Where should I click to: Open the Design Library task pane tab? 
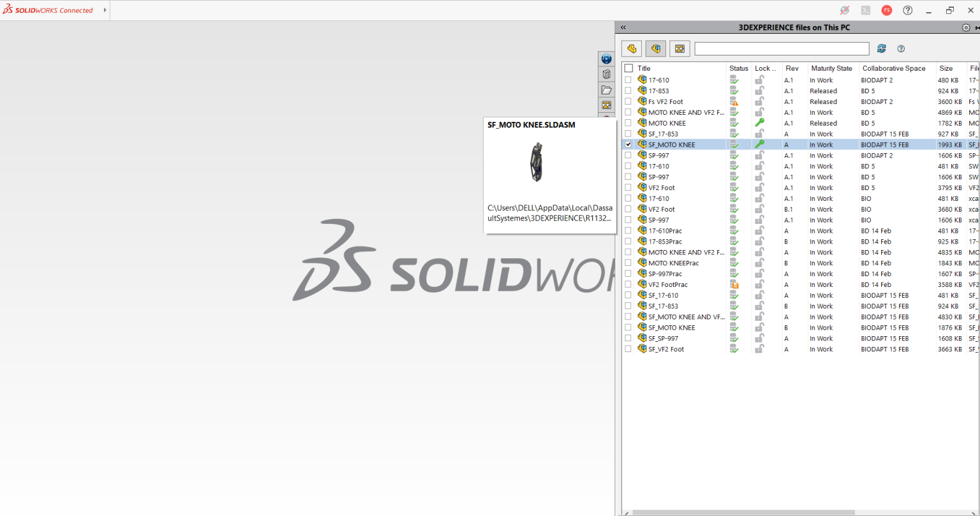[606, 74]
